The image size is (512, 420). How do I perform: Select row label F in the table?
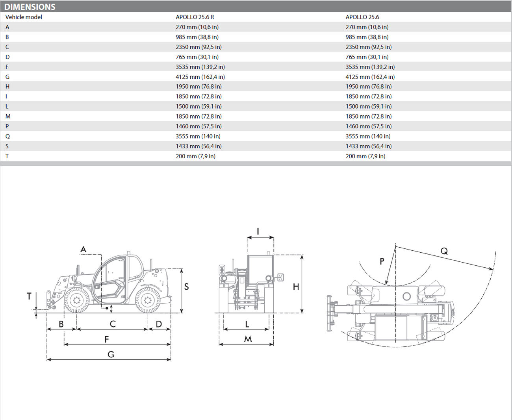click(7, 67)
